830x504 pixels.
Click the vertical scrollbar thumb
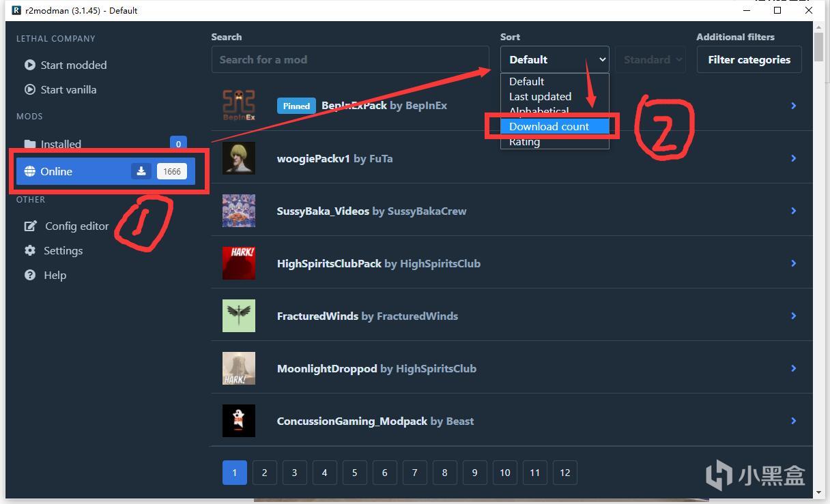[818, 46]
